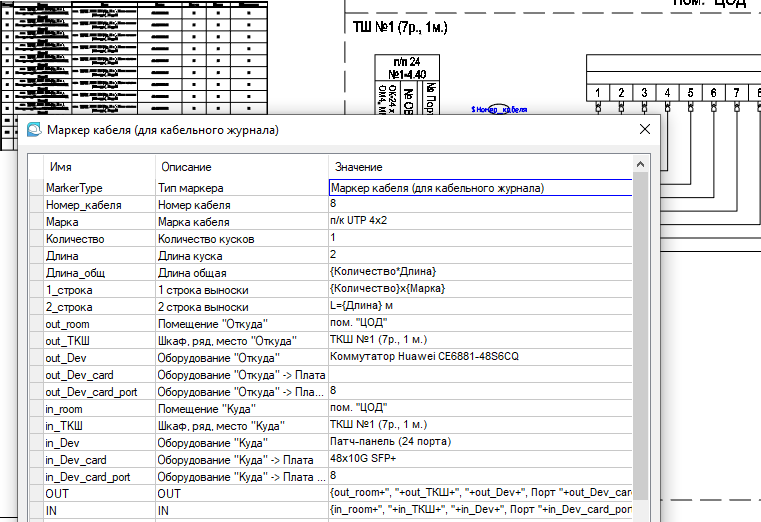Viewport: 761px width, 522px height.
Task: Click scrollbar up arrow in properties table
Action: tap(640, 164)
